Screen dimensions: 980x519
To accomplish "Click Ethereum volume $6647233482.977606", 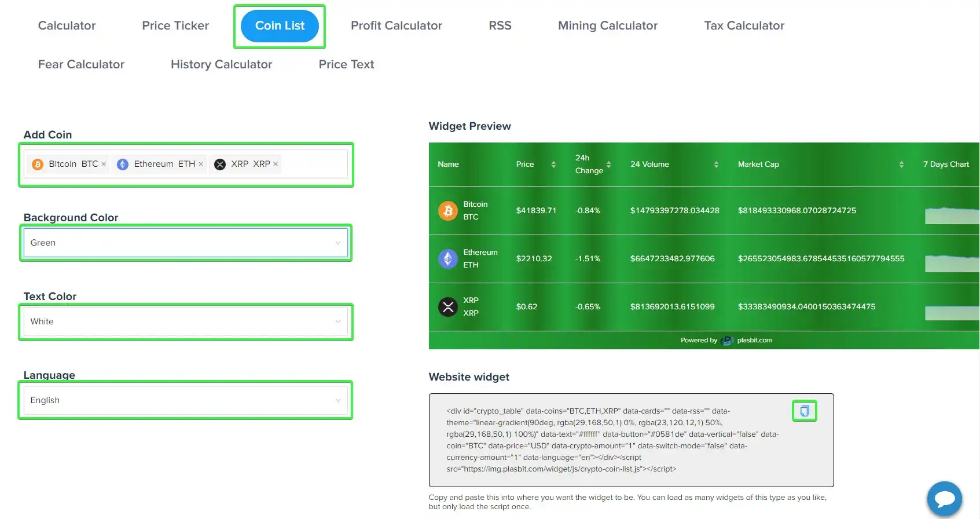I will (672, 259).
